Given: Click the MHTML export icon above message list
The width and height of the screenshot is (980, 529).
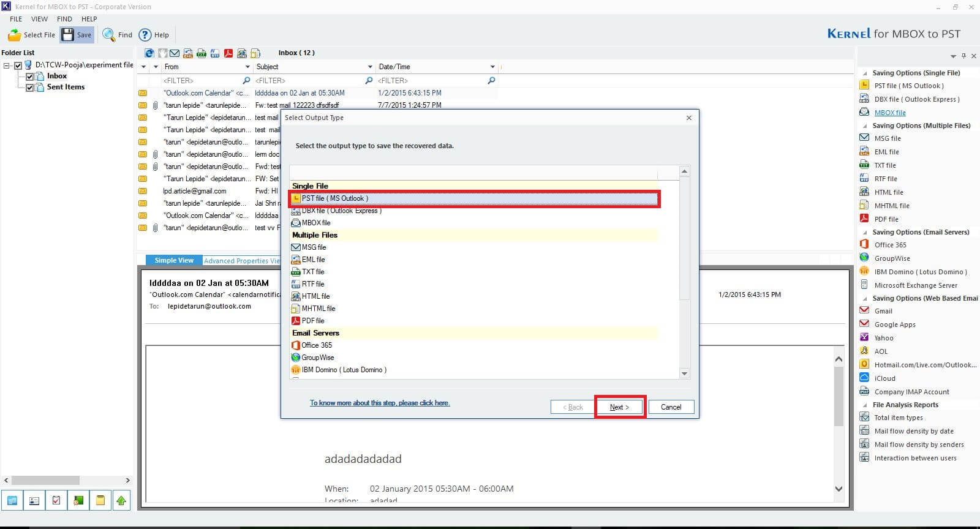Looking at the screenshot, I should point(255,53).
